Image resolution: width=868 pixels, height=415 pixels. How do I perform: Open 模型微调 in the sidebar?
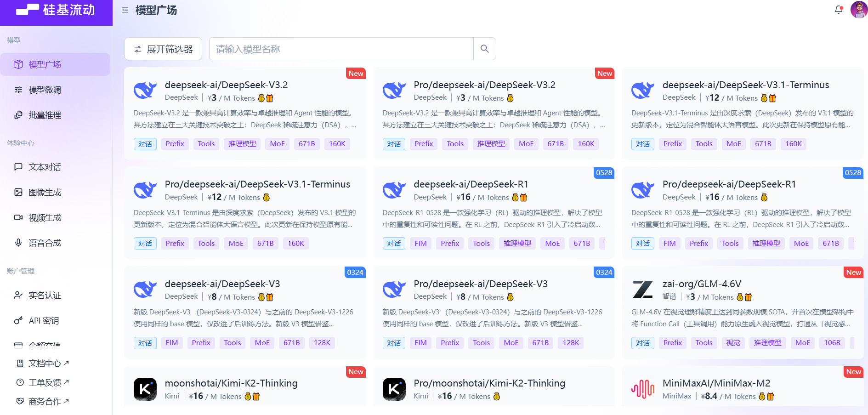[45, 90]
